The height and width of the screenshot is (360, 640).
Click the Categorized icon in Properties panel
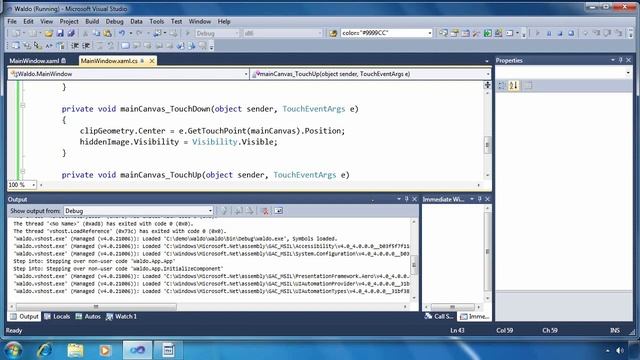[502, 86]
